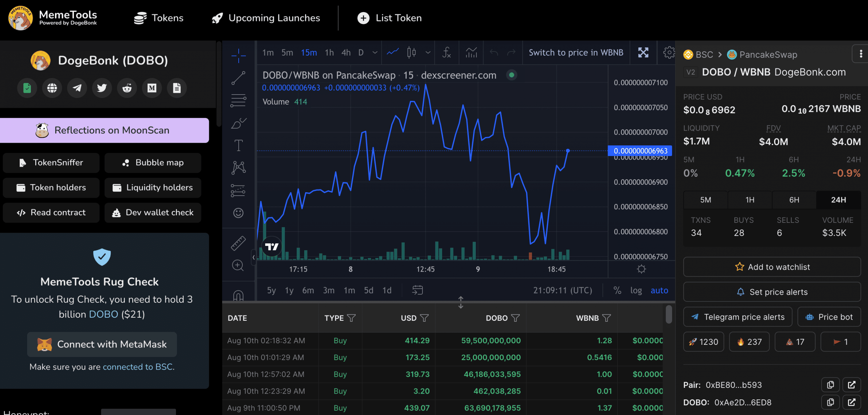Open the chart patterns tool
Image resolution: width=868 pixels, height=415 pixels.
(238, 168)
